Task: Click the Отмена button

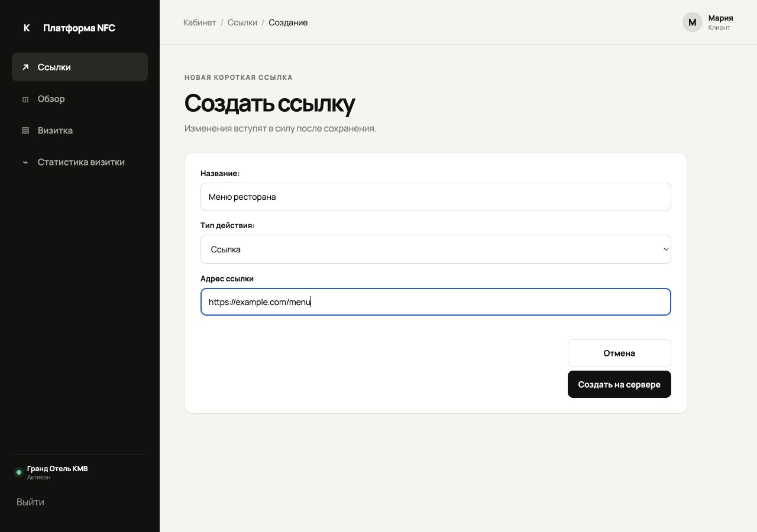Action: click(x=619, y=353)
